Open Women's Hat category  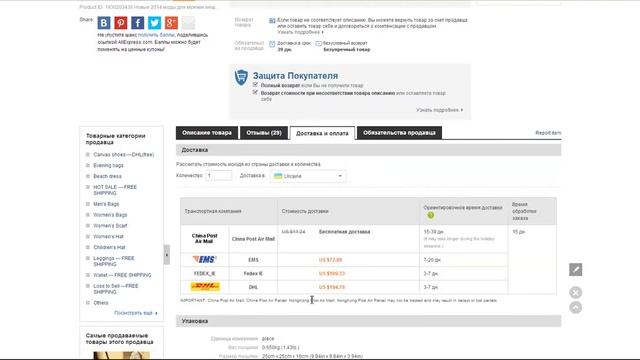(x=108, y=237)
